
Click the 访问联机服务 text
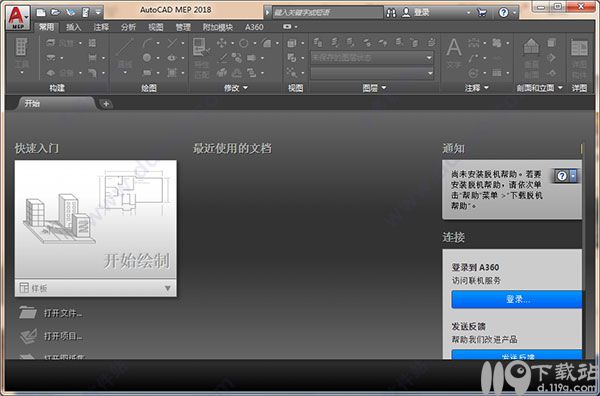point(476,280)
